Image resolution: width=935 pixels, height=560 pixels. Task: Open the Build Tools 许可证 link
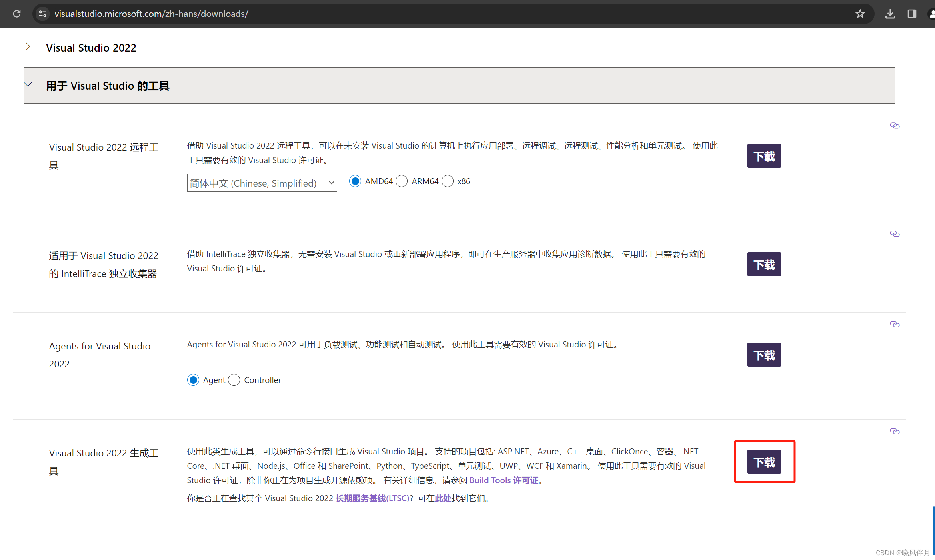[504, 480]
